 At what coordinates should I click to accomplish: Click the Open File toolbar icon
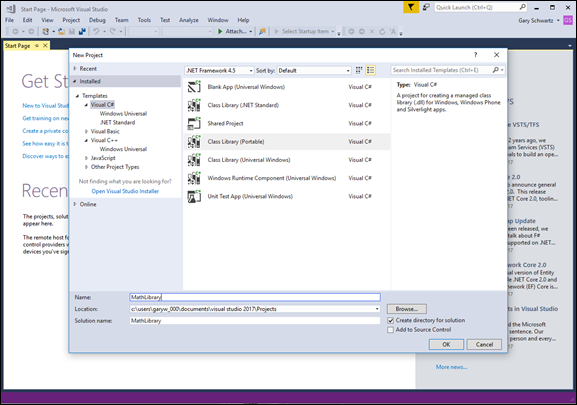coord(61,32)
